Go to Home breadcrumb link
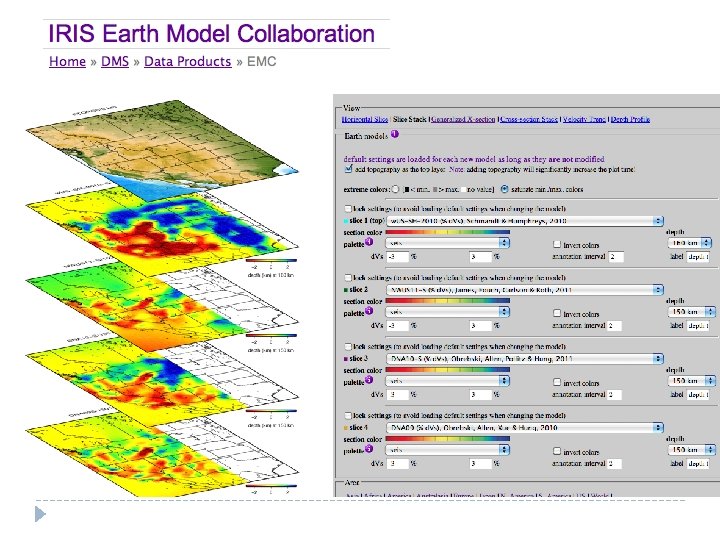This screenshot has height=540, width=720. pos(68,62)
